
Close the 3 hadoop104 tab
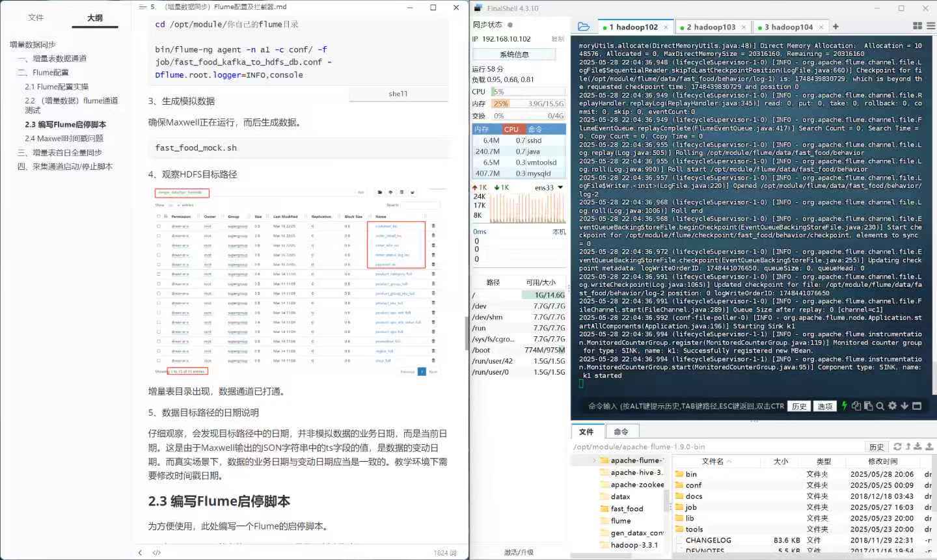coord(821,27)
